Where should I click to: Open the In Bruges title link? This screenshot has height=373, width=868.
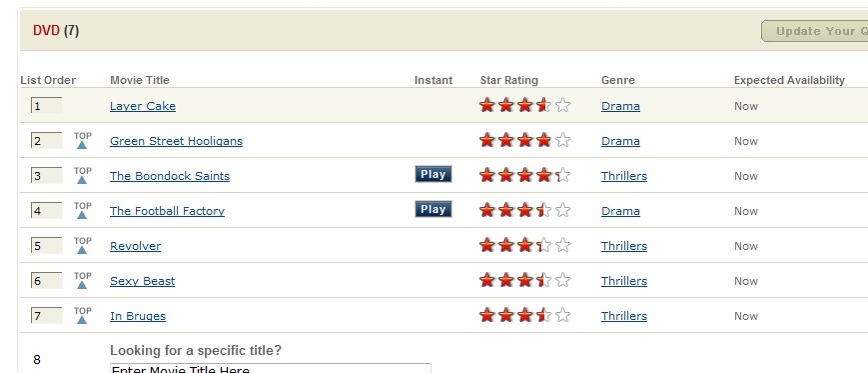pyautogui.click(x=138, y=316)
